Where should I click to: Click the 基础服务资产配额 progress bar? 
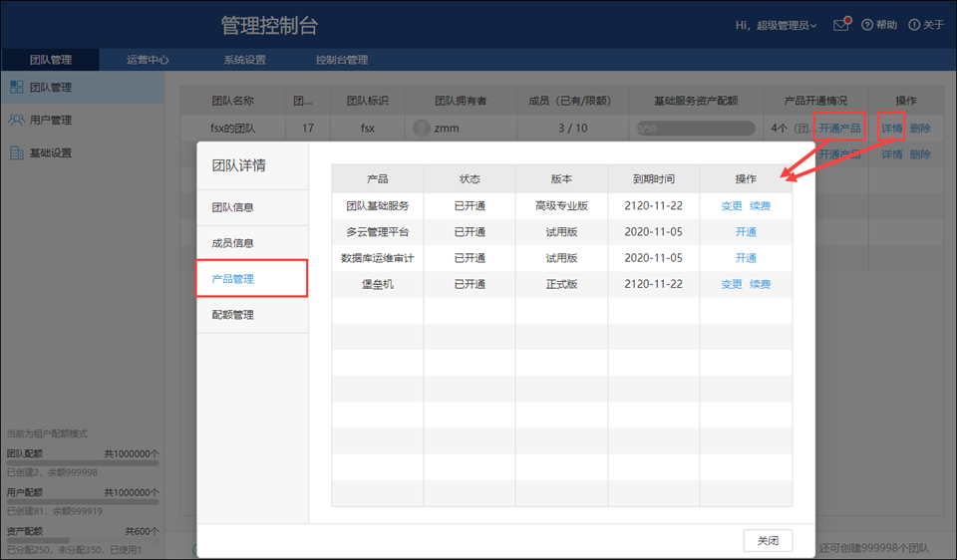point(696,128)
